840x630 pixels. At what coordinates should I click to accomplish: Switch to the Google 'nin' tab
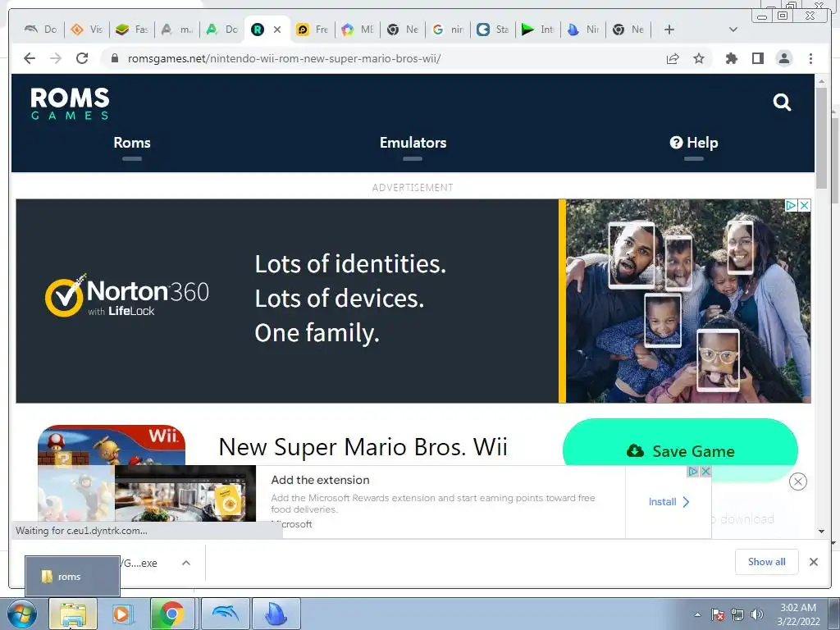click(x=448, y=30)
